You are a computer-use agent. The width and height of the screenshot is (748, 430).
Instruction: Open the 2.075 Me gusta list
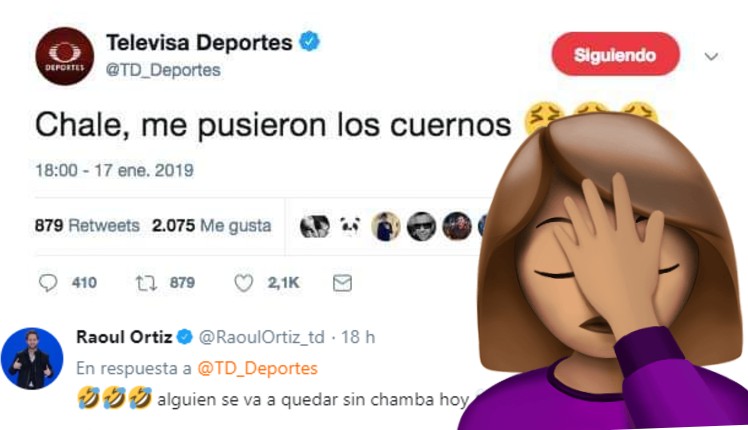click(211, 225)
